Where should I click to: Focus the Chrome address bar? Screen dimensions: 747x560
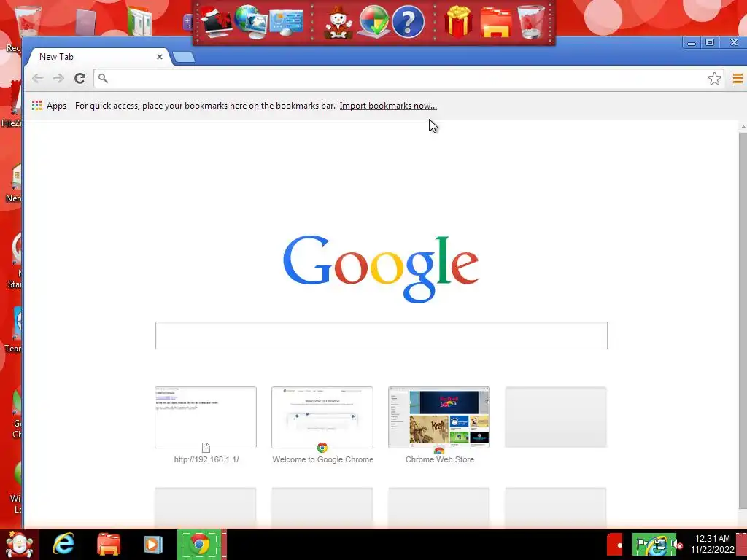(409, 79)
